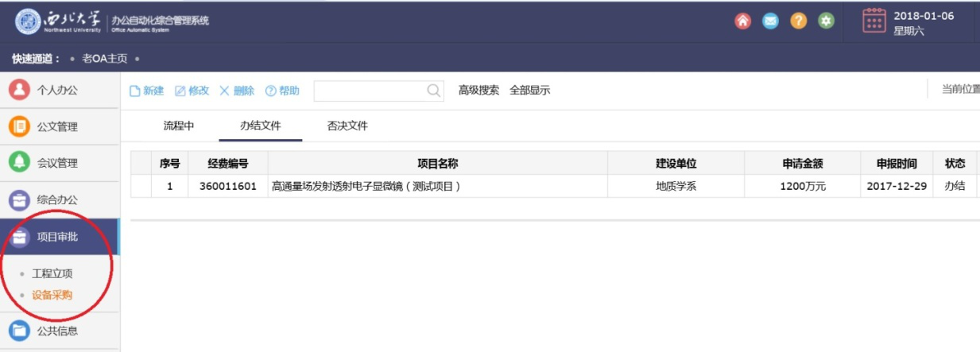Click the search text input field
980x352 pixels.
coord(370,91)
